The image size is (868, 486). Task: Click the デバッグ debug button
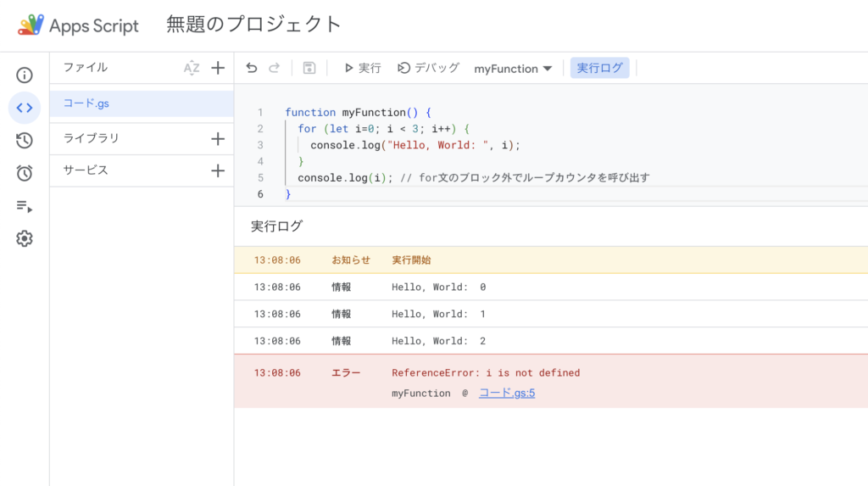coord(429,68)
